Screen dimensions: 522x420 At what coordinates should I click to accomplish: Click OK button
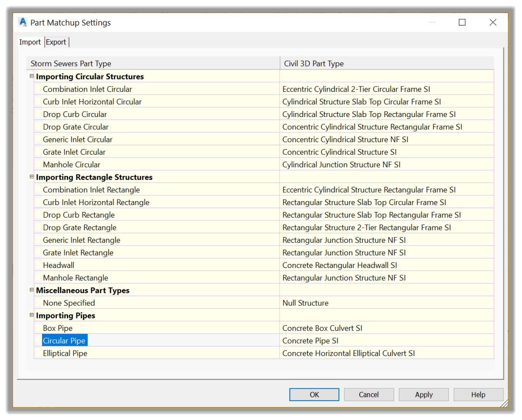(314, 395)
